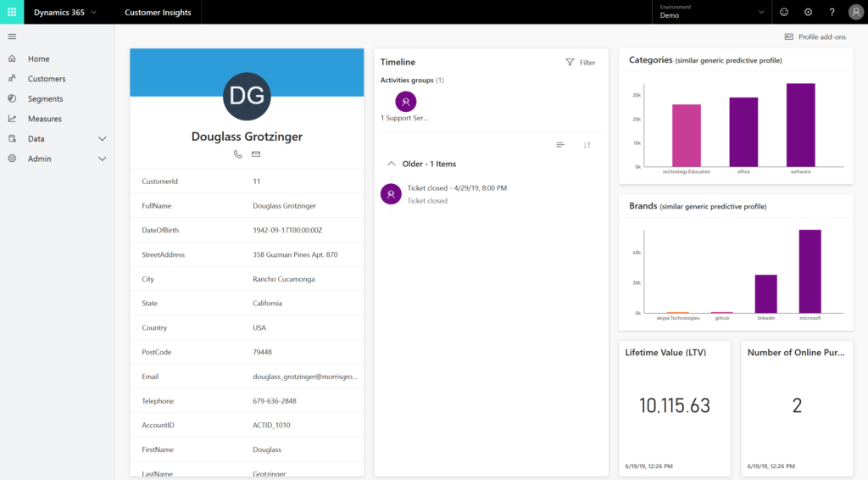Click the Segments icon in sidebar
This screenshot has width=868, height=480.
click(x=12, y=98)
